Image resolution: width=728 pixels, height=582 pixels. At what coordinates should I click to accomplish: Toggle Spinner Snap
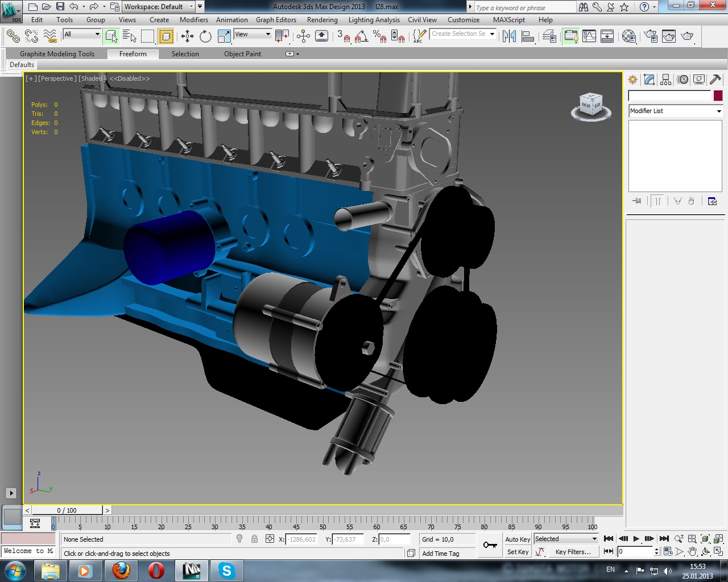click(x=398, y=36)
